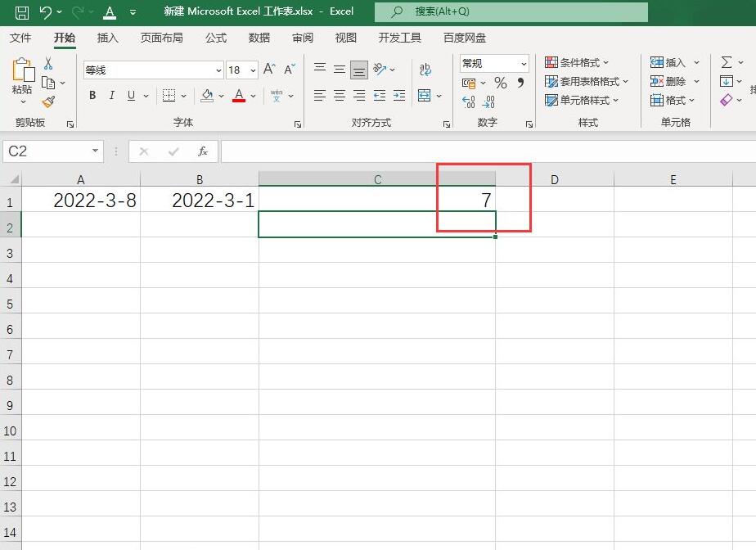Click the Cut scissors icon

pyautogui.click(x=48, y=63)
